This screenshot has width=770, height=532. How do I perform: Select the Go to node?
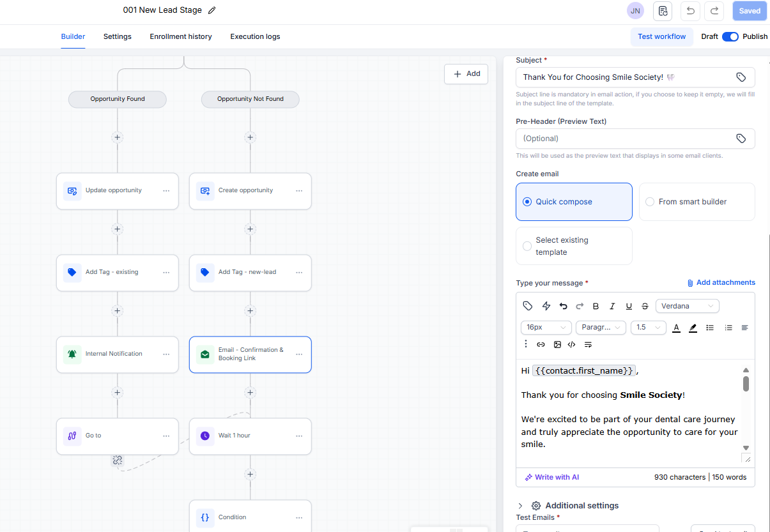(x=118, y=436)
